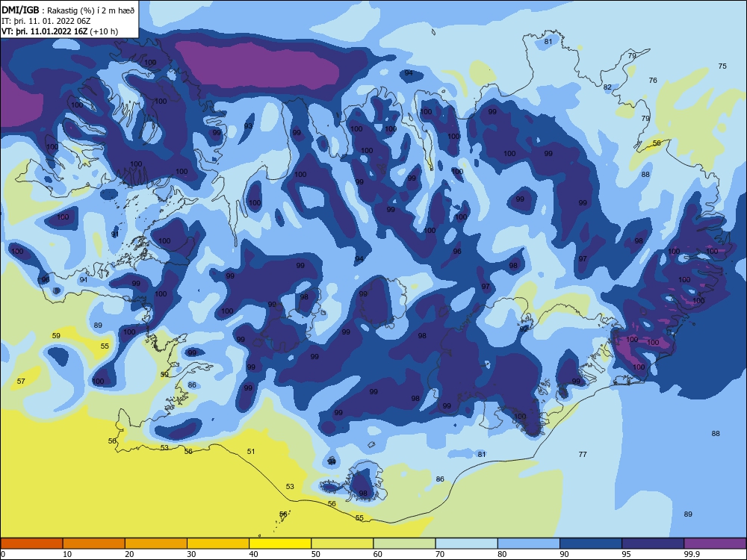Click the "75" humidity value on map
The image size is (747, 560).
tap(722, 66)
